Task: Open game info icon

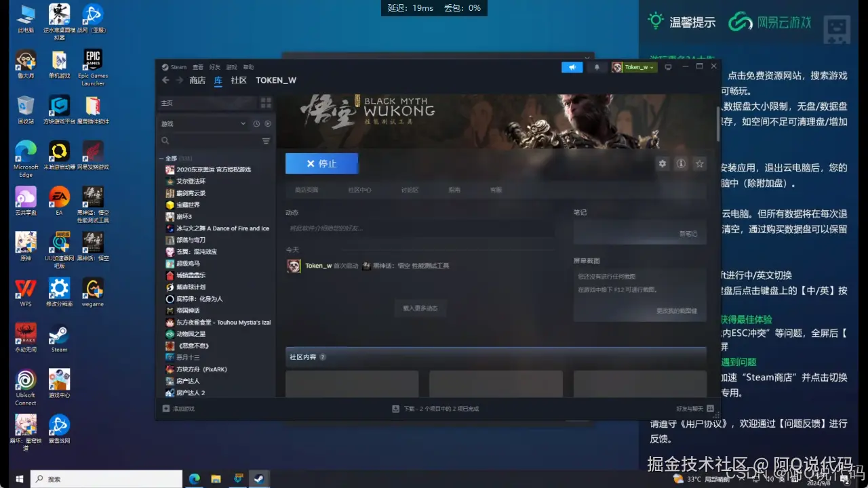Action: pyautogui.click(x=682, y=163)
